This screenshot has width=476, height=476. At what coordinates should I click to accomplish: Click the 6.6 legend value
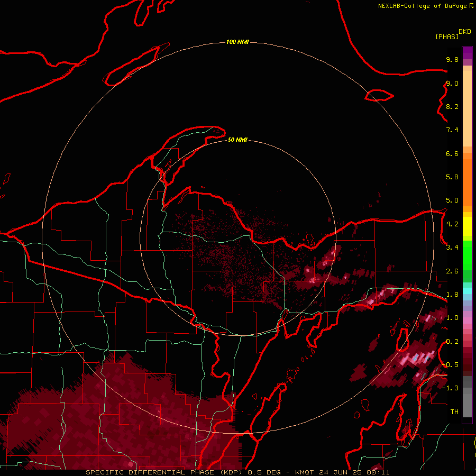coord(452,153)
